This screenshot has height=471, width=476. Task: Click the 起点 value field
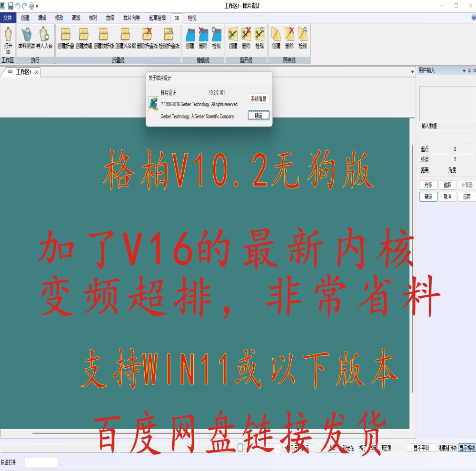coord(439,149)
